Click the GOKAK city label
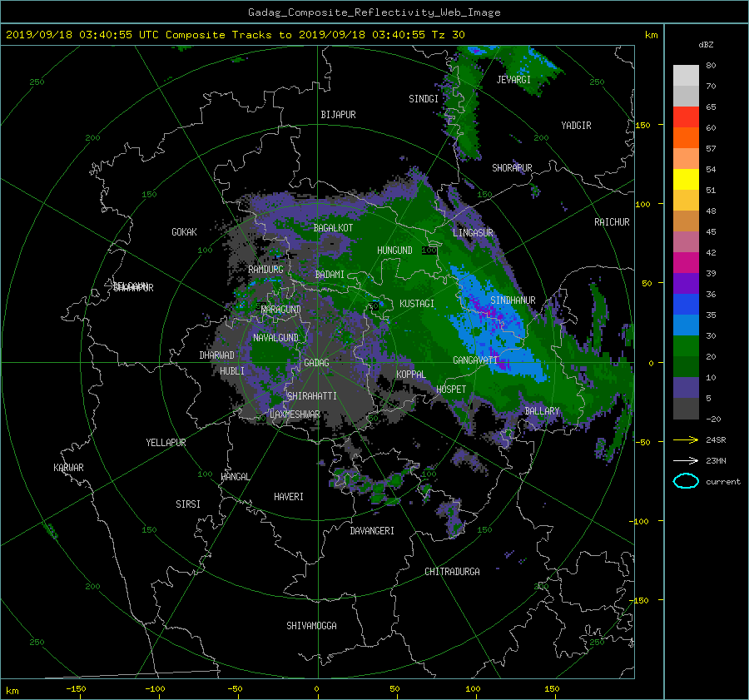749x700 pixels. tap(184, 232)
